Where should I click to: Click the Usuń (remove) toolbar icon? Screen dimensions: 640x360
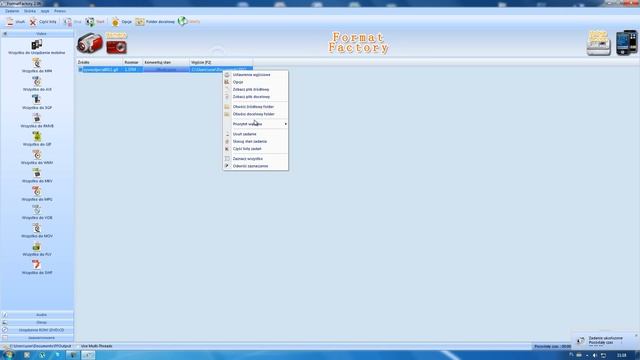coord(10,22)
